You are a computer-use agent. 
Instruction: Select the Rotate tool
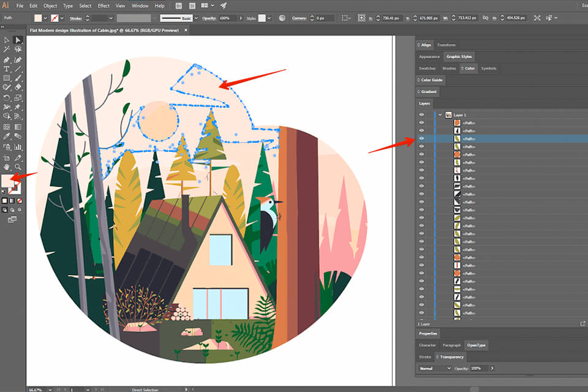[7, 97]
